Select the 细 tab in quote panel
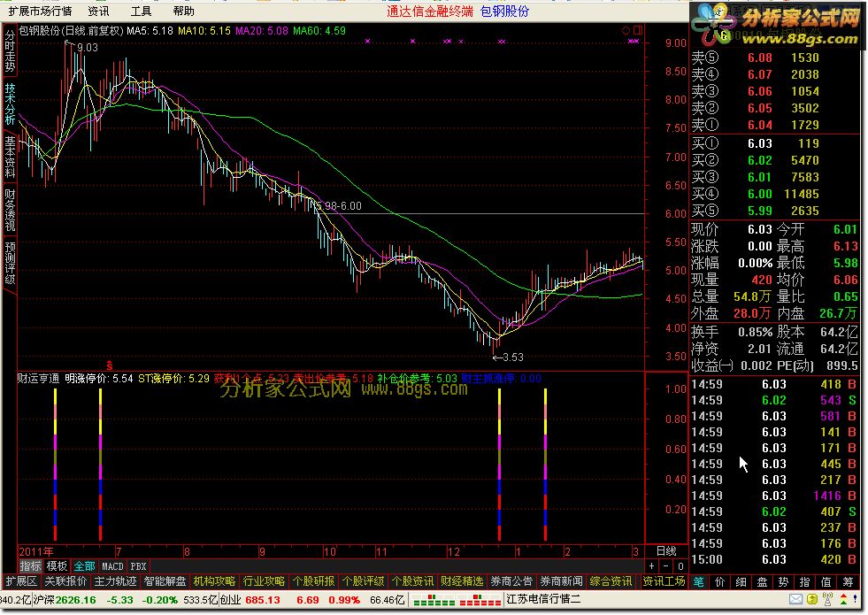This screenshot has width=868, height=615. 741,581
